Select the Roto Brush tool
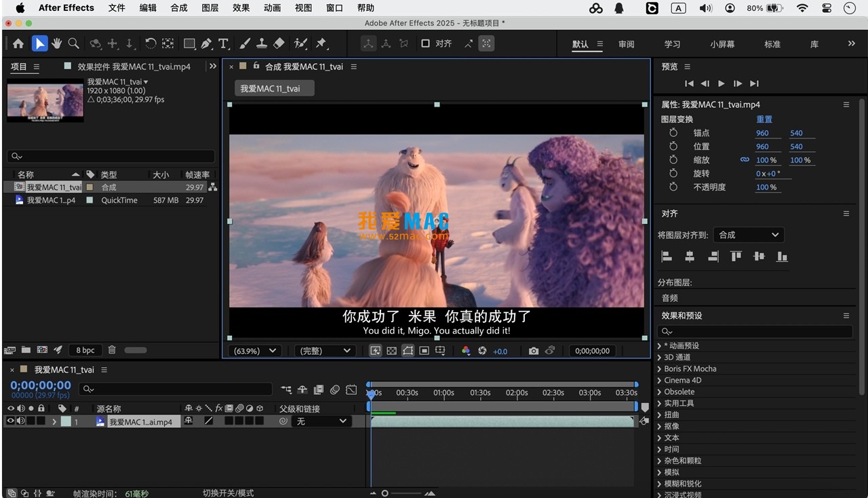Image resolution: width=868 pixels, height=498 pixels. point(300,43)
